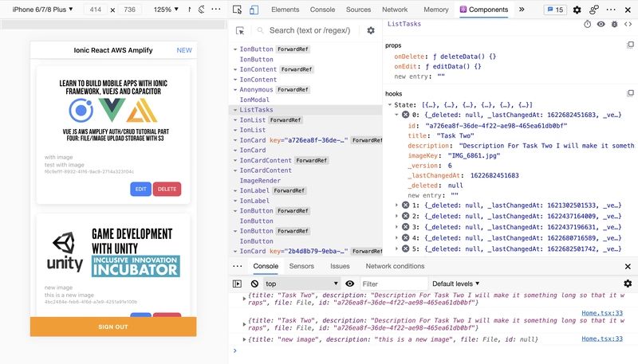
Task: Click the component search field
Action: click(x=309, y=30)
